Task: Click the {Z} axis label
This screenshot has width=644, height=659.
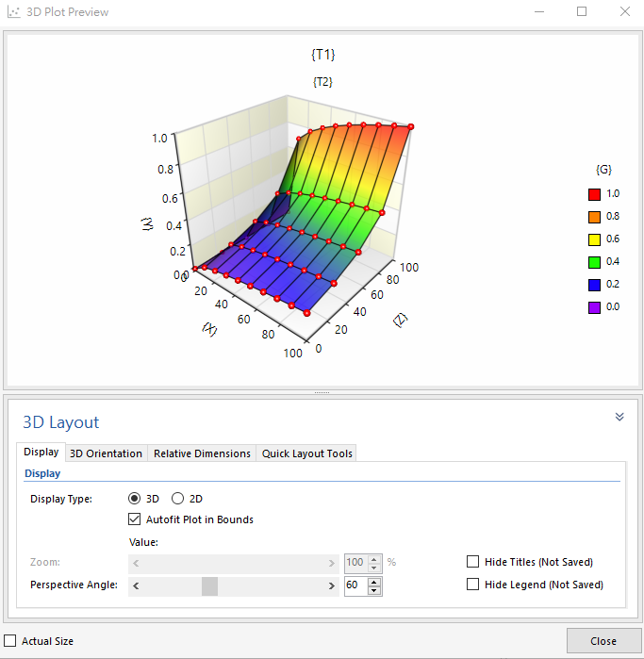Action: coord(400,321)
